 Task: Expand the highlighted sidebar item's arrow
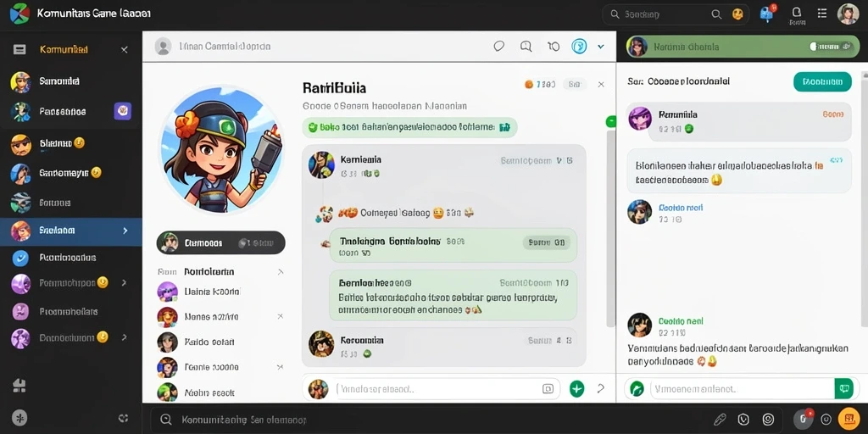(x=125, y=231)
